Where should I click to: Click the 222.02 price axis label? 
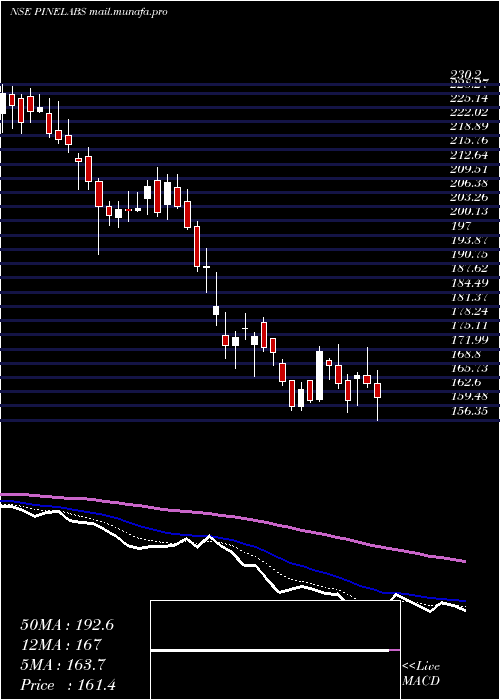tap(469, 112)
